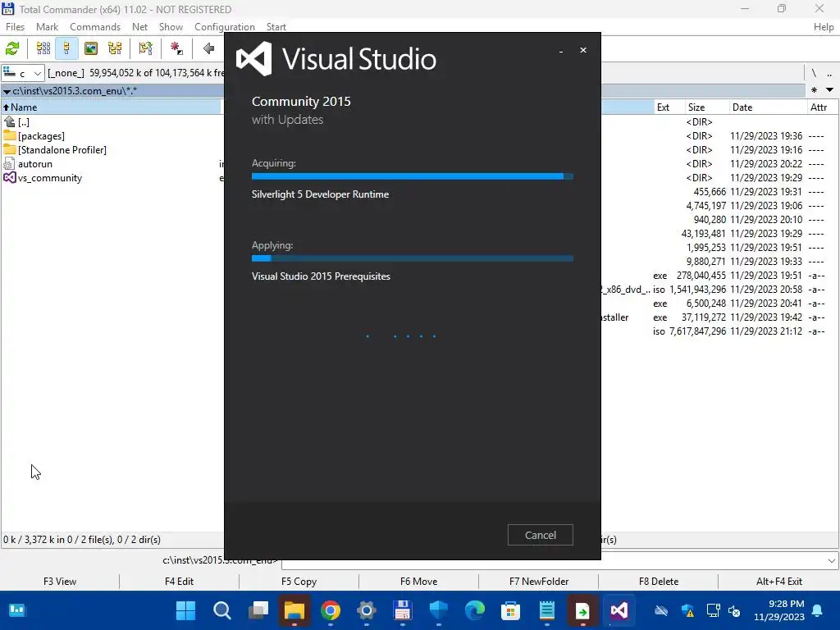Screen dimensions: 840x630
Task: Open the Widgets icon on the taskbar
Action: [x=17, y=610]
